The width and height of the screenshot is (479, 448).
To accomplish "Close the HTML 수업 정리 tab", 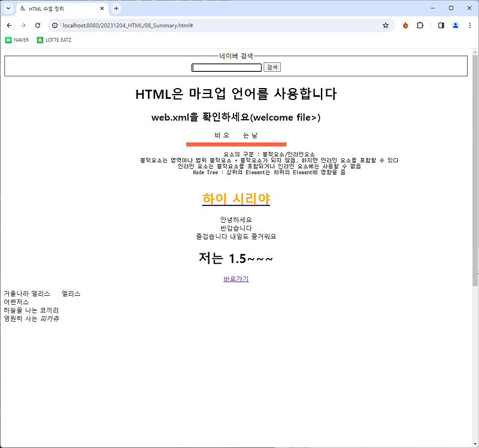I will point(102,8).
